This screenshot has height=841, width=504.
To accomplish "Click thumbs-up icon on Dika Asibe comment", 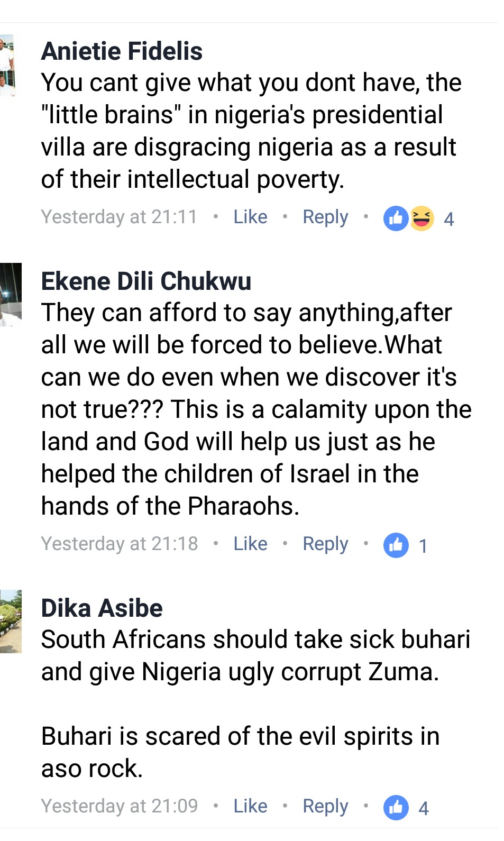I will [396, 807].
